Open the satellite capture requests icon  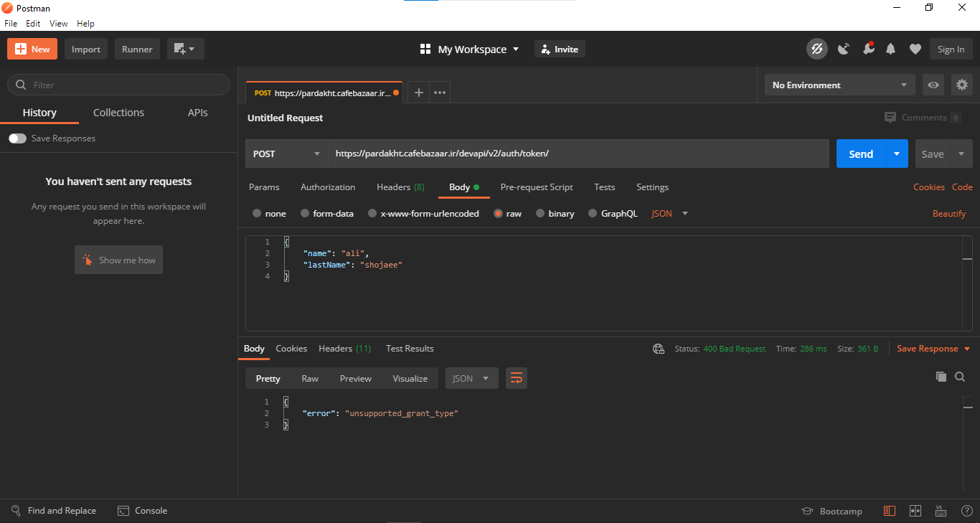pyautogui.click(x=844, y=49)
